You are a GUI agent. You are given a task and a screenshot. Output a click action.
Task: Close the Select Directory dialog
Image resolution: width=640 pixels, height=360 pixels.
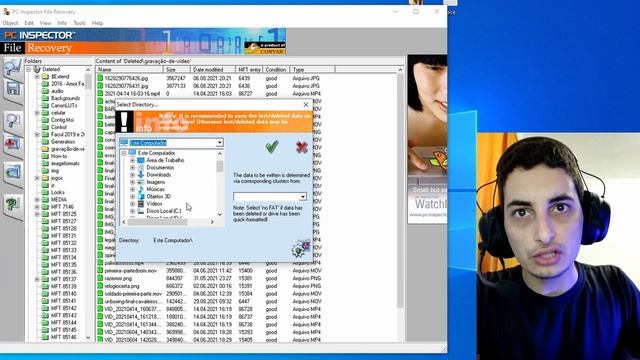click(x=306, y=105)
